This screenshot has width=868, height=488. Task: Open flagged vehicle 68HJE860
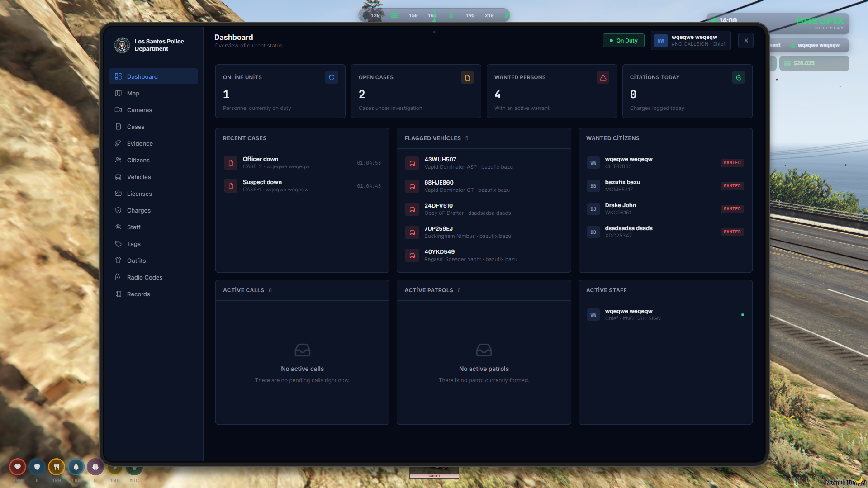(484, 186)
